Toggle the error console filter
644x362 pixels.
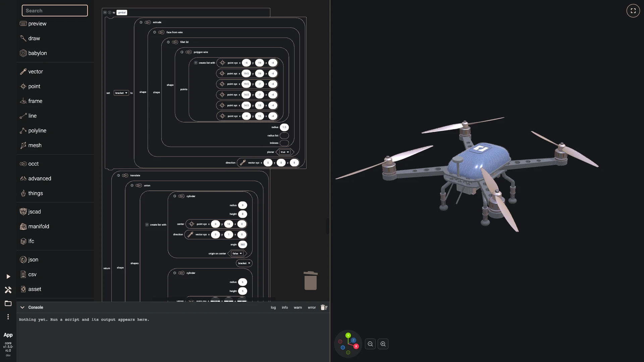click(312, 308)
